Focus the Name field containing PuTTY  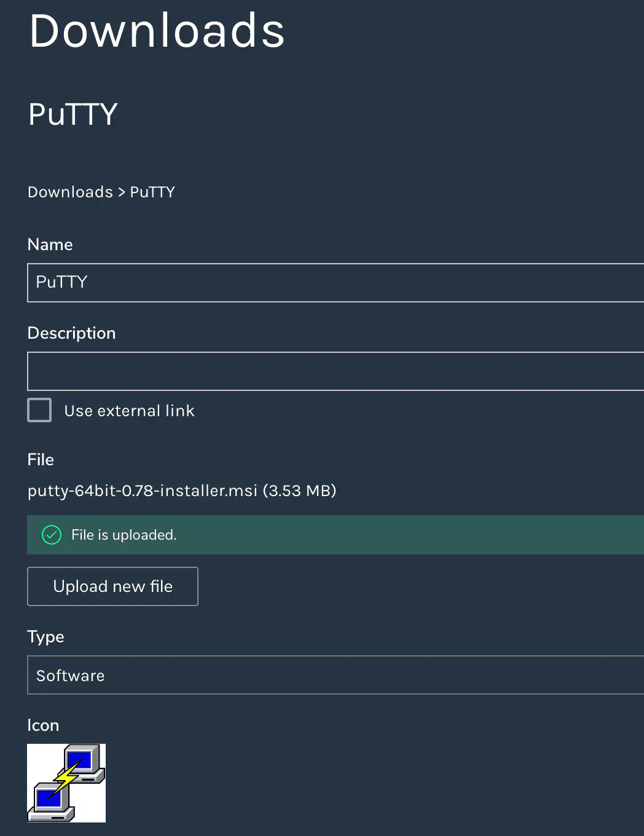click(336, 283)
